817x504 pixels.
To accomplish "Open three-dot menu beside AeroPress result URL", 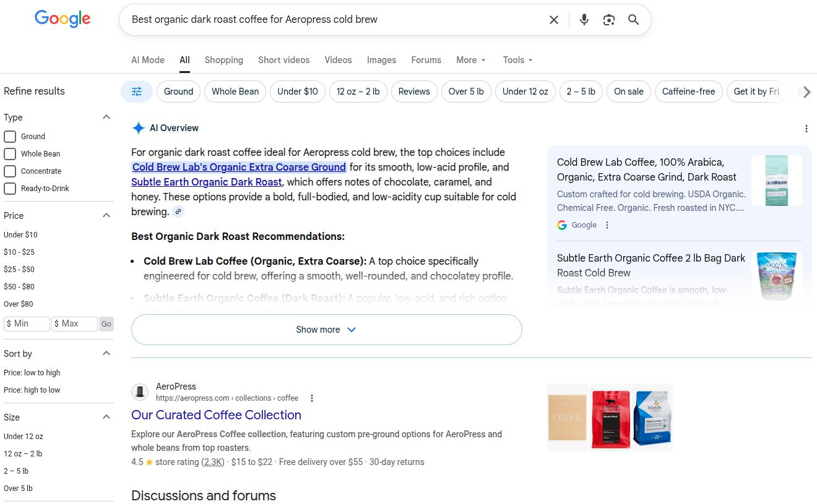I will point(312,398).
